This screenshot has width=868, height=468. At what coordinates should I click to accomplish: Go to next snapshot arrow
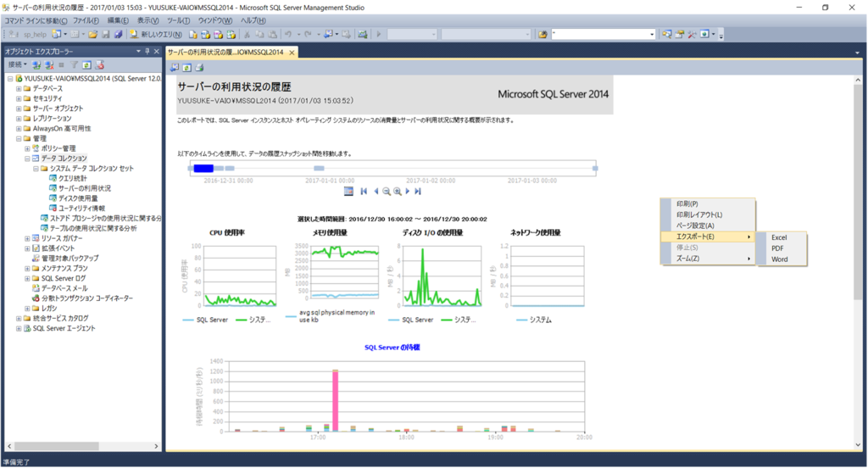point(408,191)
